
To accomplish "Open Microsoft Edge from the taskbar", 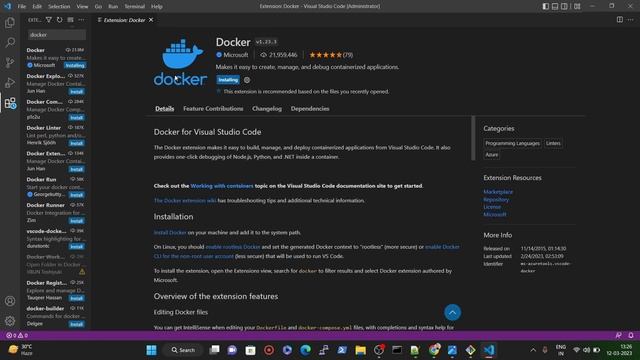I will pyautogui.click(x=305, y=350).
